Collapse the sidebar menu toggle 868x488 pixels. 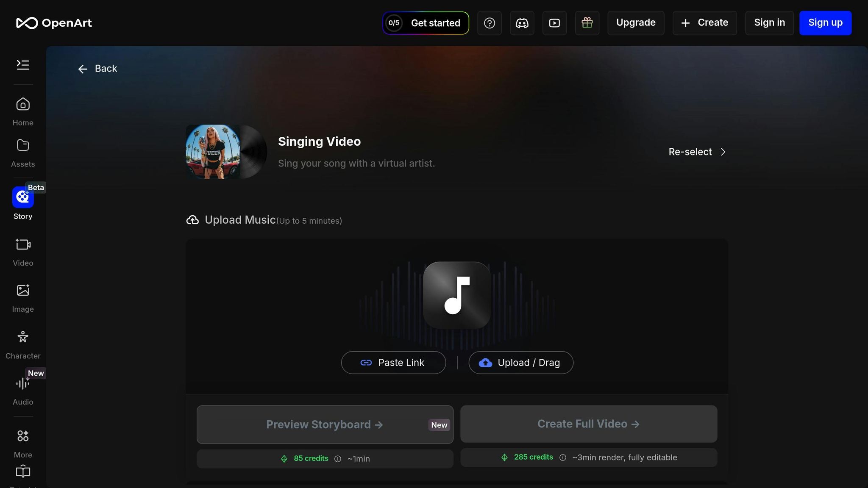[x=23, y=64]
